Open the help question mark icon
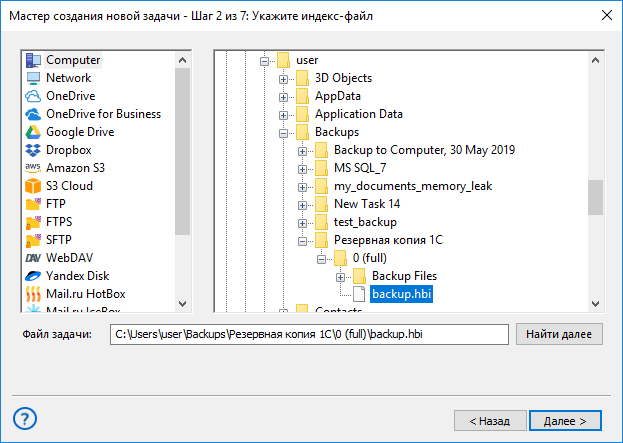This screenshot has height=443, width=623. pos(25,418)
